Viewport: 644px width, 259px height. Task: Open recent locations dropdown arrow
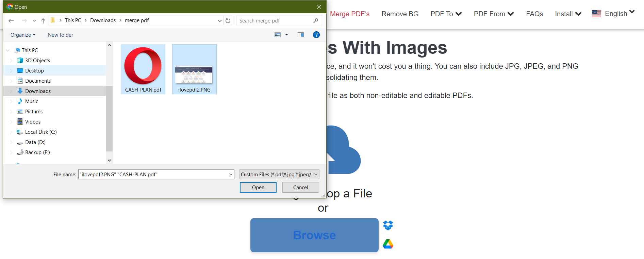tap(34, 21)
